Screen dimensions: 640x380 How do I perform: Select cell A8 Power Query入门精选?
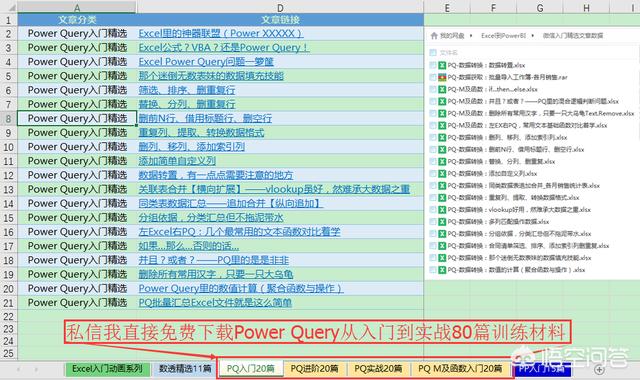[77, 118]
